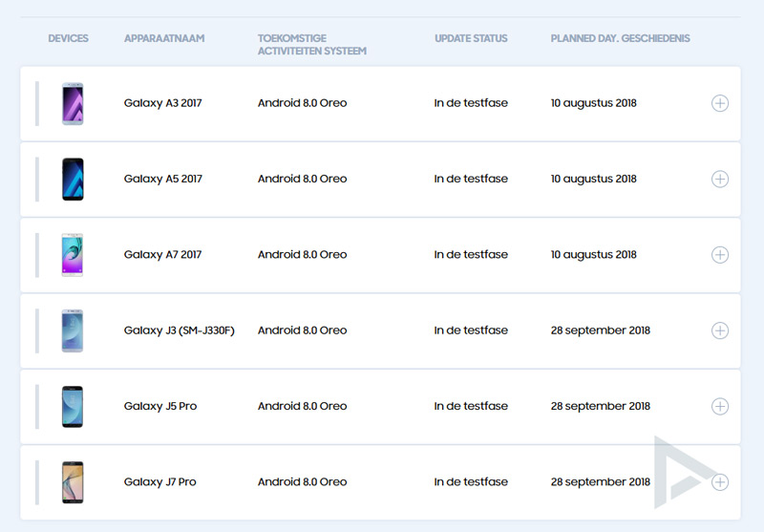Screen dimensions: 764x532
Task: Expand the Galaxy A7 2017 row plus icon
Action: [x=720, y=255]
